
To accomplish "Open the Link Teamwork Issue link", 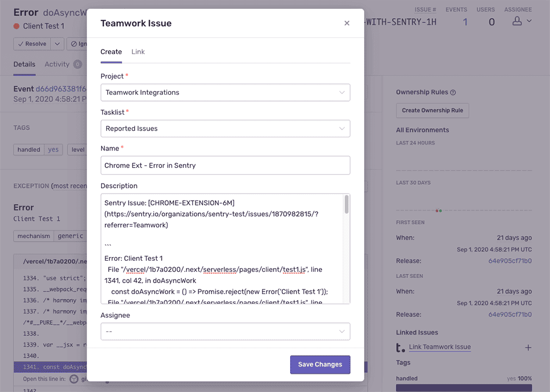I will pyautogui.click(x=440, y=347).
